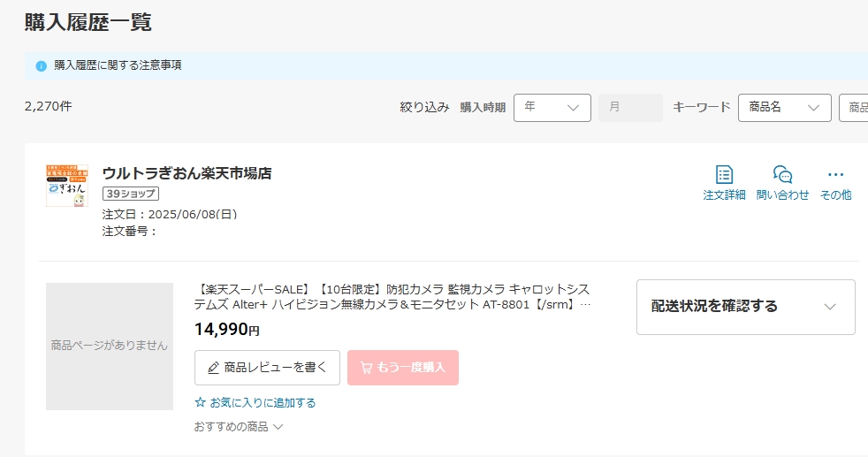The width and height of the screenshot is (868, 457).
Task: Click the 39ショップ badge
Action: (131, 194)
